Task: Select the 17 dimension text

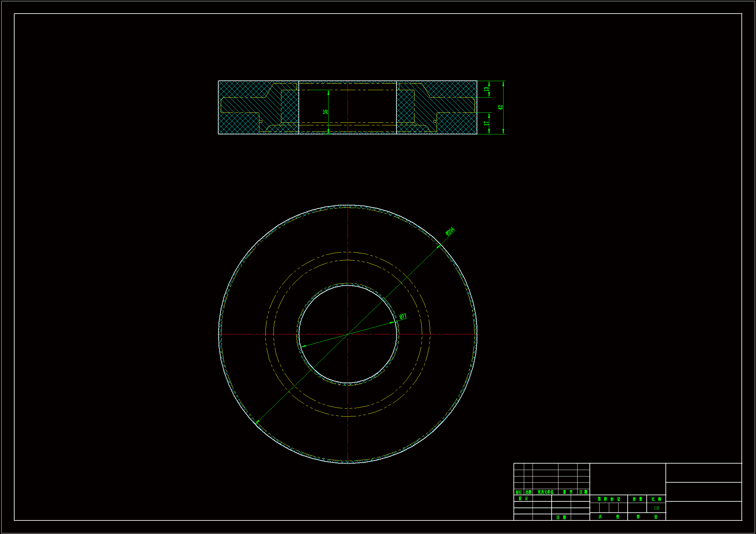Action: pos(486,123)
